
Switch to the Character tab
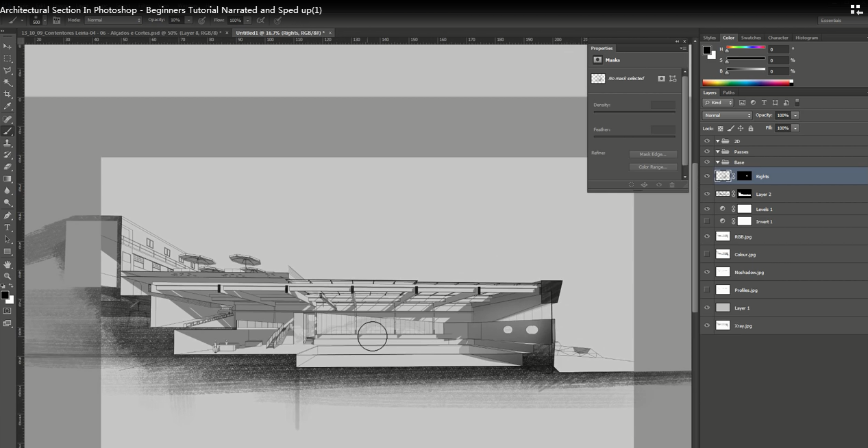(778, 38)
